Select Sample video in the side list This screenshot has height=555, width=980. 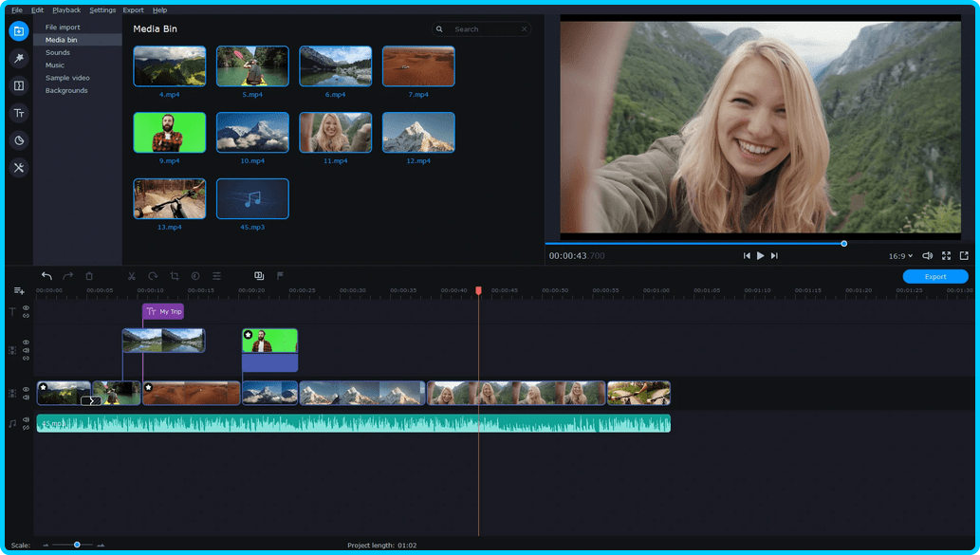click(x=78, y=78)
